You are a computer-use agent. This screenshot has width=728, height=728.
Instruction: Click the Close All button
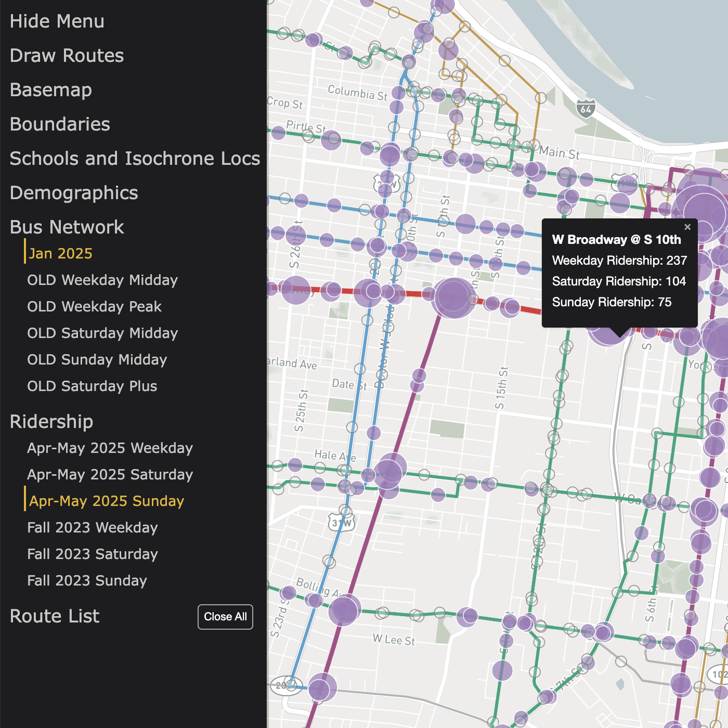click(x=225, y=617)
